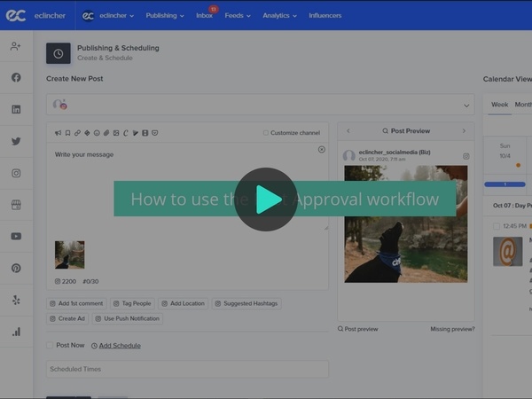This screenshot has width=532, height=399.
Task: Open the add user sidebar icon
Action: (16, 46)
